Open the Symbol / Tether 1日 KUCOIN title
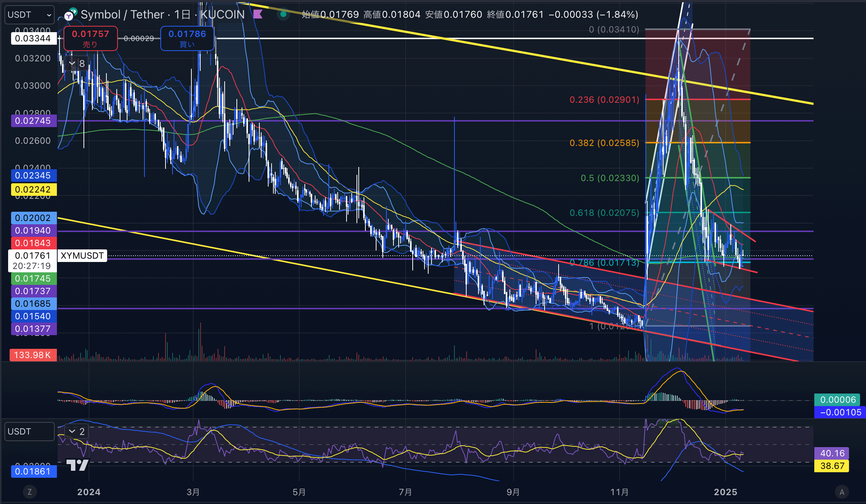This screenshot has width=866, height=504. (x=163, y=14)
